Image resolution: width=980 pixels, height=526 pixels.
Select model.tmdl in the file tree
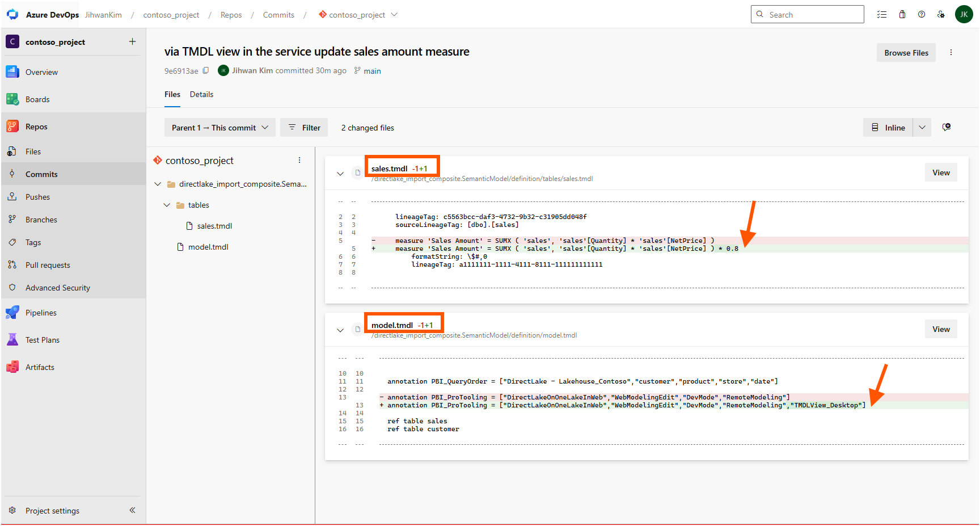pyautogui.click(x=208, y=247)
